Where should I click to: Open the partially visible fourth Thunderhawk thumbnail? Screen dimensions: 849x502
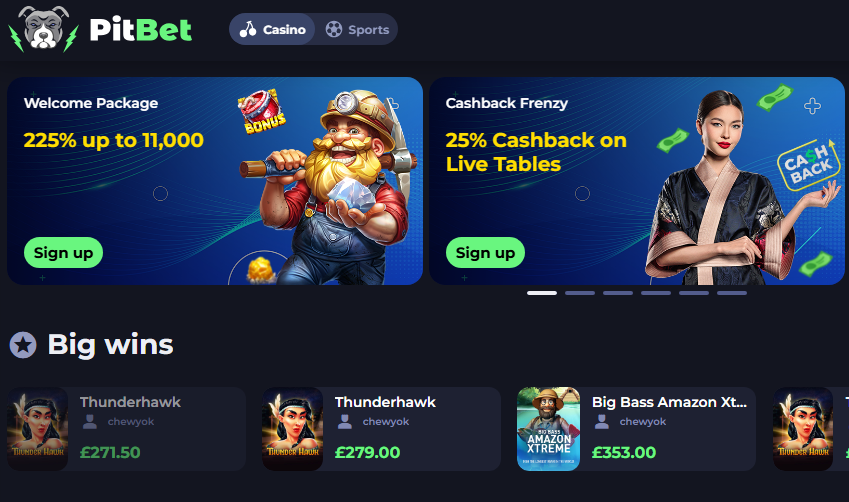(803, 429)
